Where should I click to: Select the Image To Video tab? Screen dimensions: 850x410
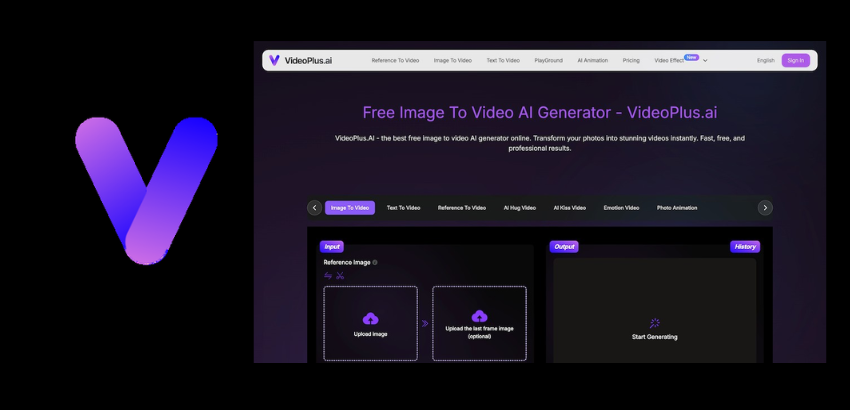[350, 208]
